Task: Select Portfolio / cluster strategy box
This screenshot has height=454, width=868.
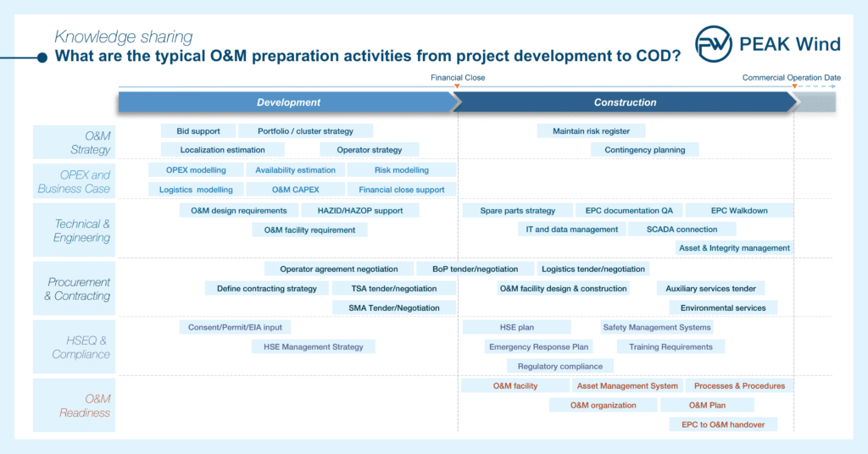Action: click(x=305, y=131)
